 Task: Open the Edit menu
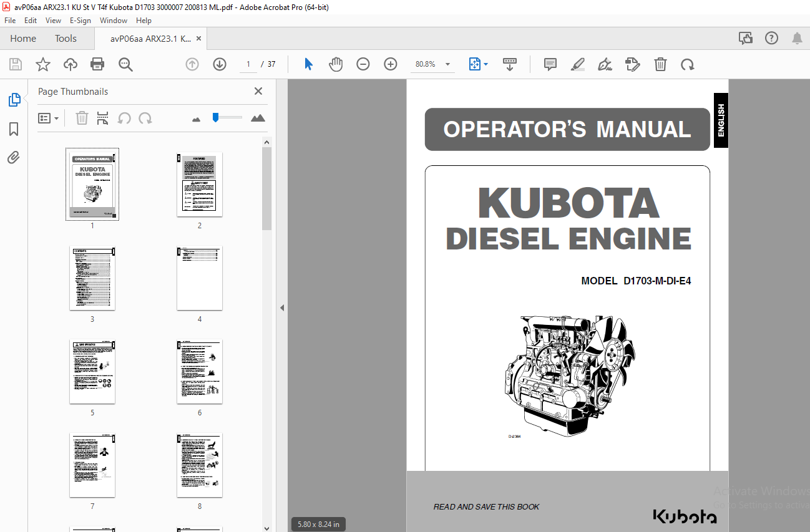[31, 20]
